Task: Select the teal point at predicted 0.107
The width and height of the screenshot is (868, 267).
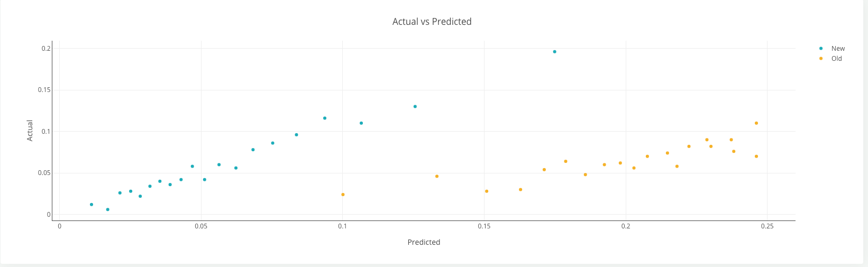Action: (361, 123)
